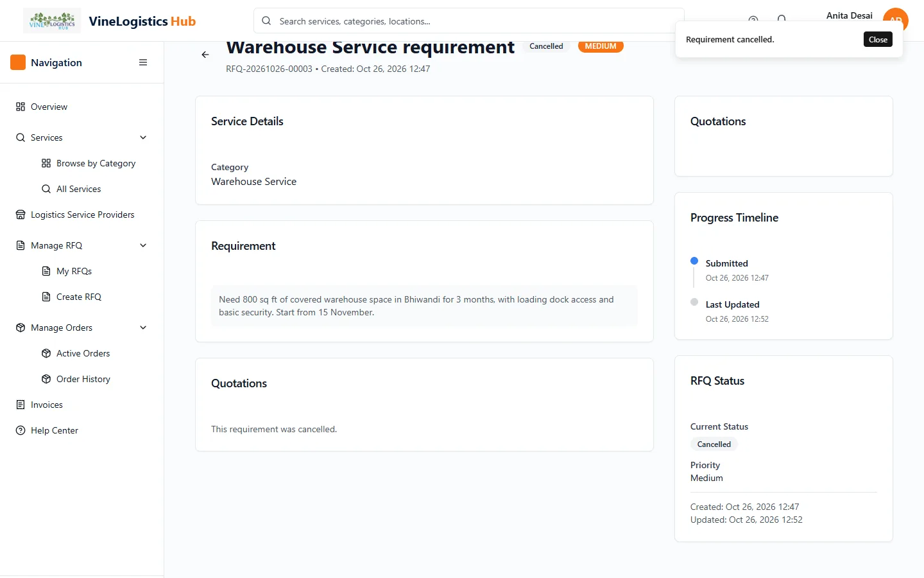Collapse the Services section chevron
Screen dimensions: 924x578
pos(143,137)
